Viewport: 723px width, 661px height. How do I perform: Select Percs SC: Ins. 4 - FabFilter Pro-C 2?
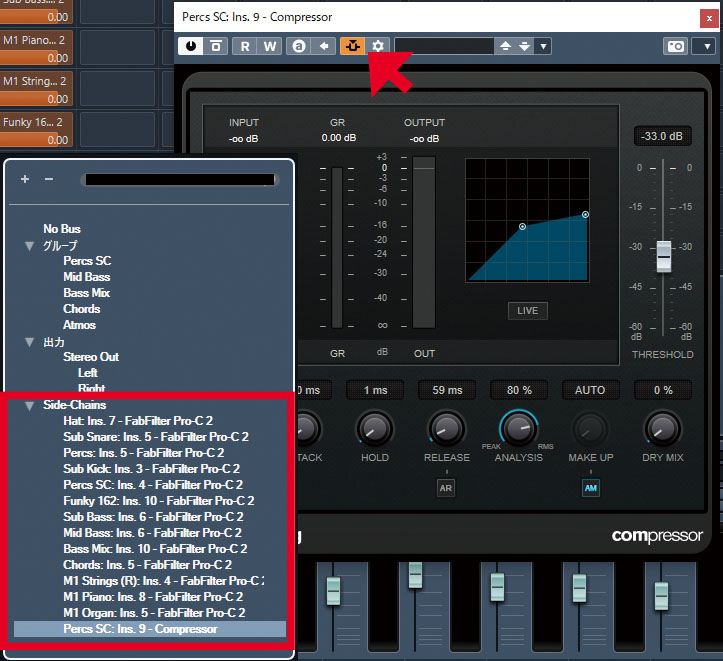(153, 485)
